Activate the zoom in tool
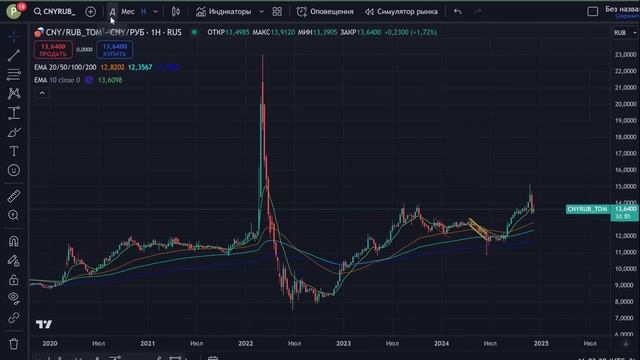 point(14,215)
